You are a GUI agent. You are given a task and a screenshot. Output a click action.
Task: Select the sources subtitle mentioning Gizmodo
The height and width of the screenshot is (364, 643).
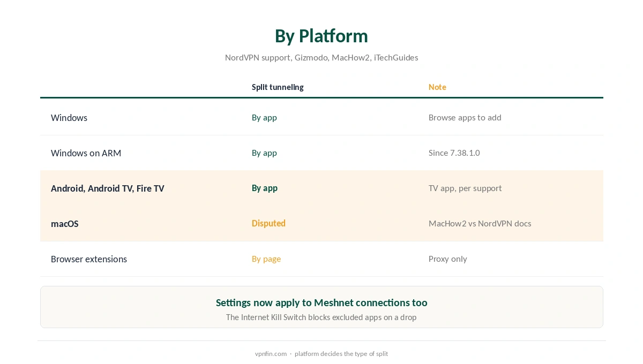coord(322,57)
